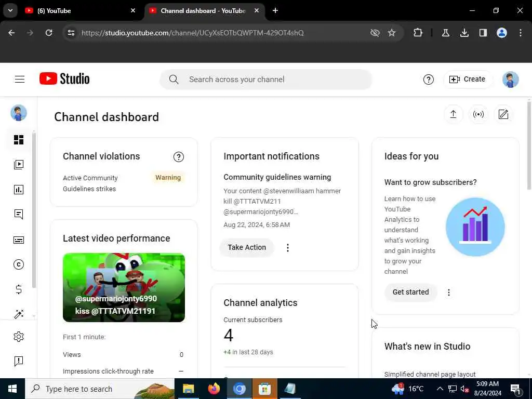Open the Analytics sidebar icon
The image size is (532, 399).
point(19,189)
